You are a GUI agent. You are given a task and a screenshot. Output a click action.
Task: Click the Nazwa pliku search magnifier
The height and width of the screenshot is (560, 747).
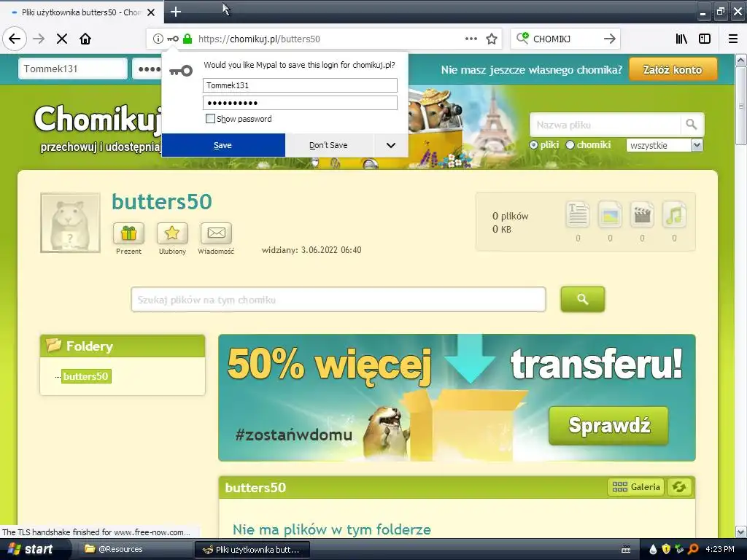point(692,125)
